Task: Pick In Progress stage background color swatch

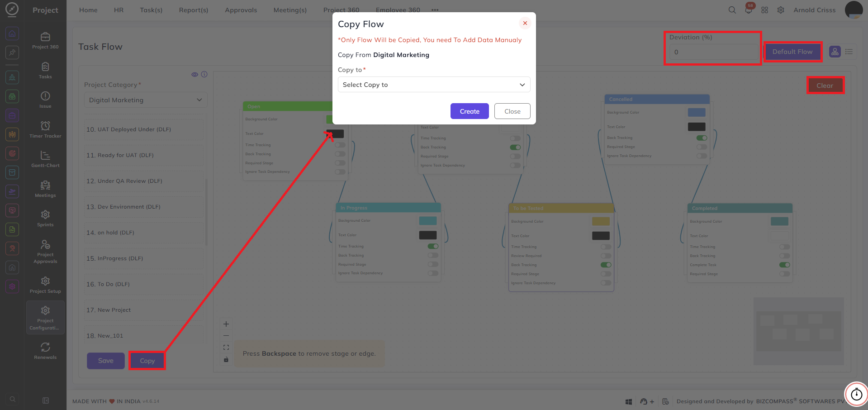Action: [x=428, y=221]
